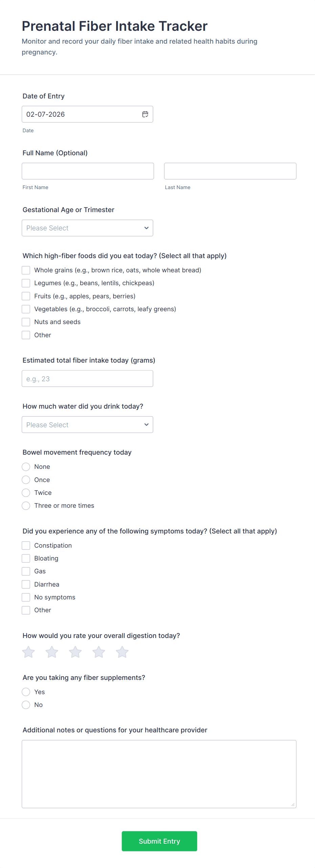The width and height of the screenshot is (315, 868).
Task: Rate digestion one star
Action: point(28,652)
